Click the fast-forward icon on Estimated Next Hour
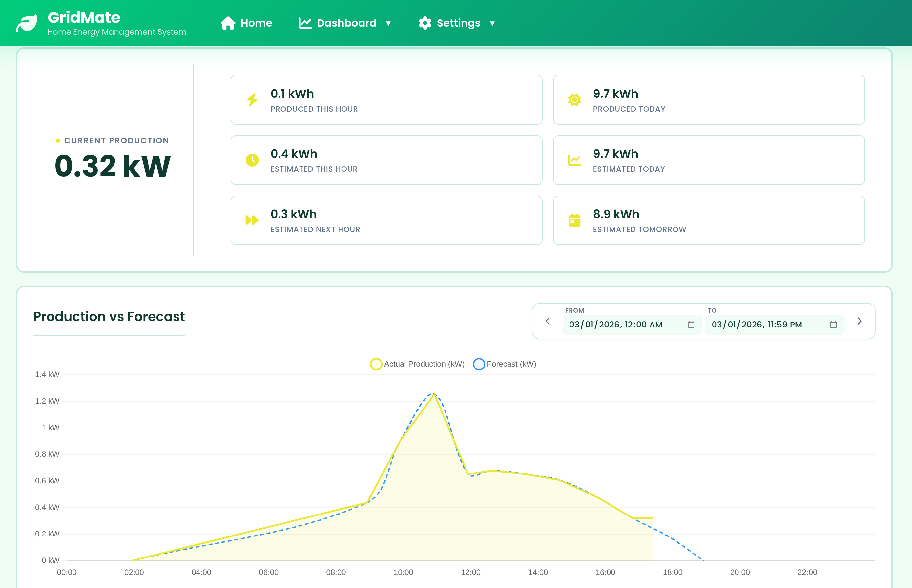The height and width of the screenshot is (588, 912). tap(252, 220)
